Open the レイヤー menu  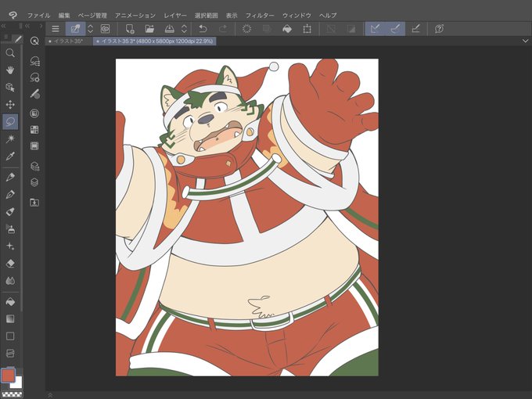pos(175,16)
